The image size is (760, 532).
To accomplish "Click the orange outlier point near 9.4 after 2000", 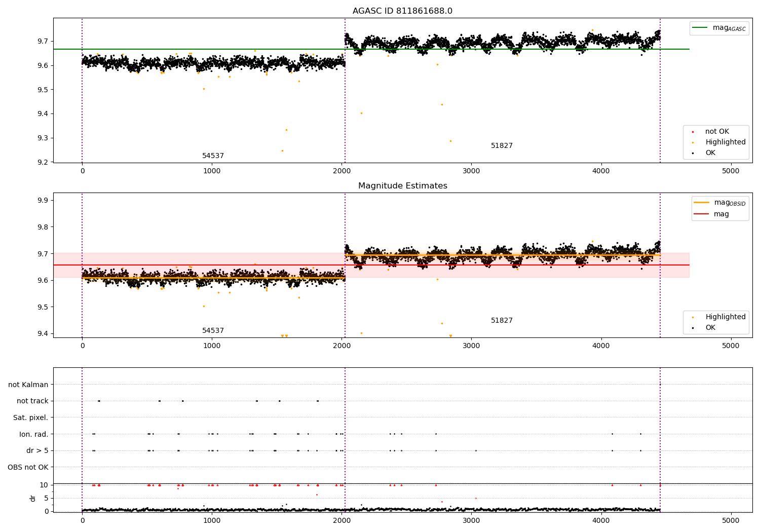I will 361,113.
